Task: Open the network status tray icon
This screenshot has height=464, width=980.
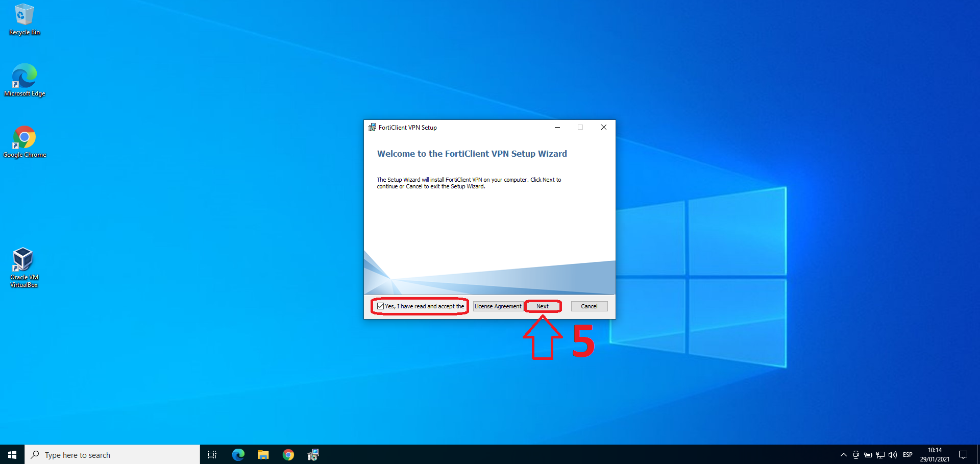Action: click(880, 455)
